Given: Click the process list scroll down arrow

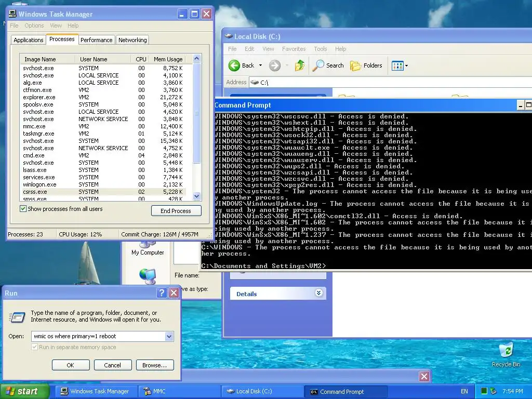Looking at the screenshot, I should click(x=196, y=196).
